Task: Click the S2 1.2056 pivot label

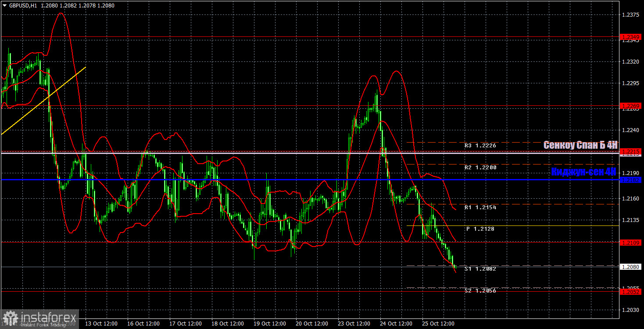Action: tap(480, 291)
